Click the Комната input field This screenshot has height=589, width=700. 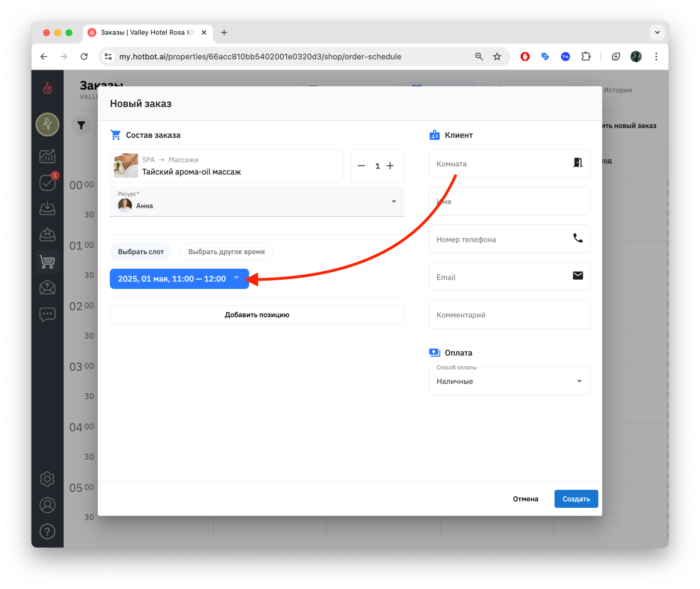tap(509, 163)
